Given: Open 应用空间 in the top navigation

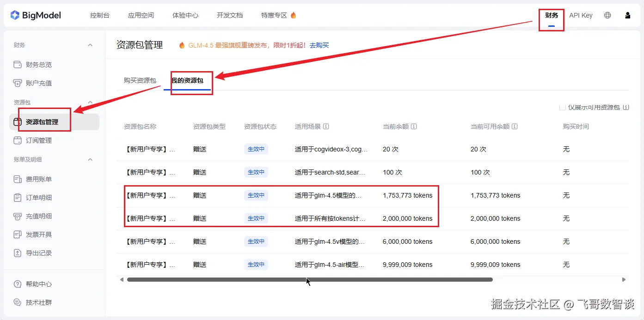Looking at the screenshot, I should tap(141, 15).
